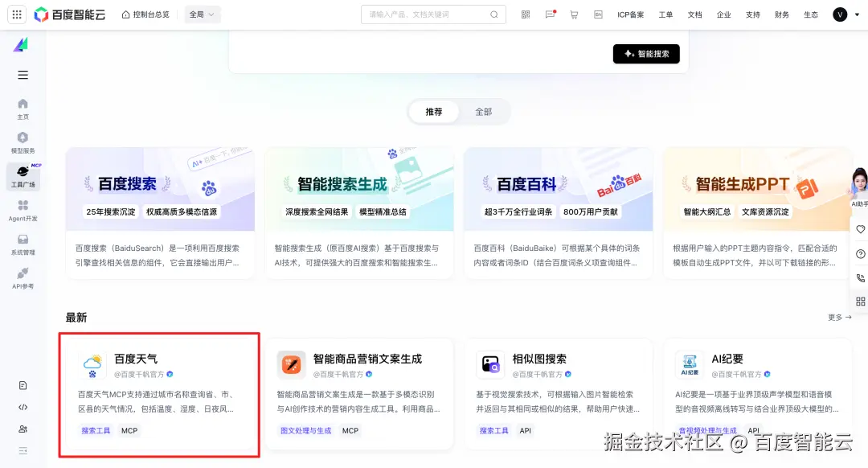Viewport: 868px width, 468px height.
Task: Click the phone contact icon on right rail
Action: [x=860, y=277]
